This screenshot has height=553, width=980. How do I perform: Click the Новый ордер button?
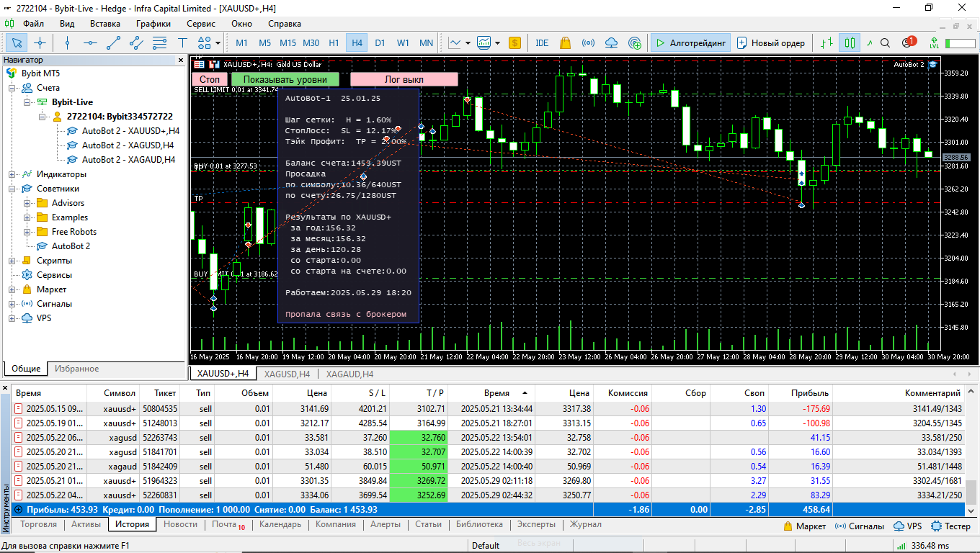tap(771, 42)
